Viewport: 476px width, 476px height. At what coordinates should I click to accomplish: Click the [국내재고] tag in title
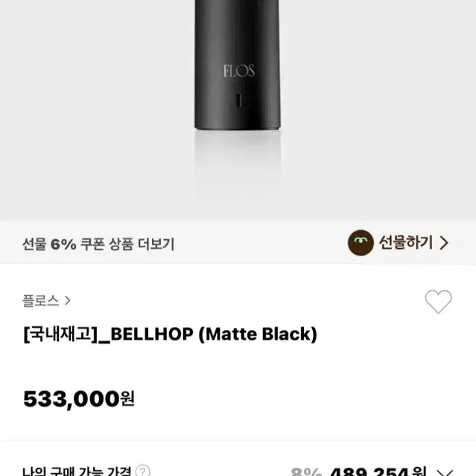click(x=61, y=334)
